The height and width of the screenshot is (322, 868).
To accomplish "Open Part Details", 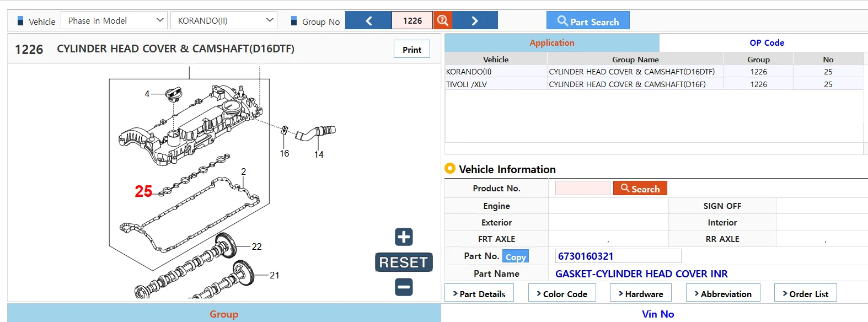I will pyautogui.click(x=479, y=293).
